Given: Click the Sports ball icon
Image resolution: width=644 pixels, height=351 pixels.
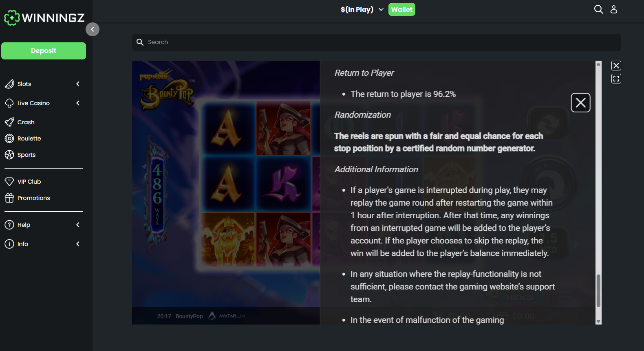Looking at the screenshot, I should pyautogui.click(x=9, y=155).
